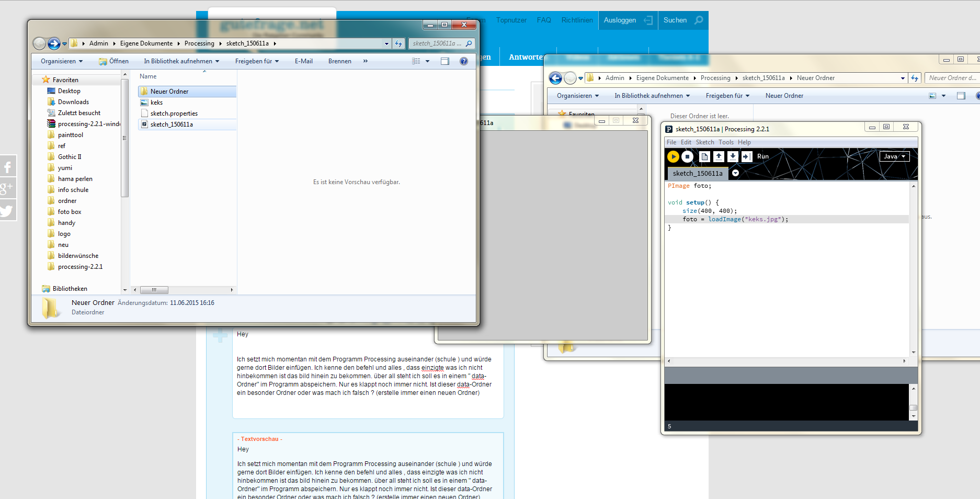The image size is (980, 499).
Task: Click the Ausloggen link on website
Action: tap(620, 20)
